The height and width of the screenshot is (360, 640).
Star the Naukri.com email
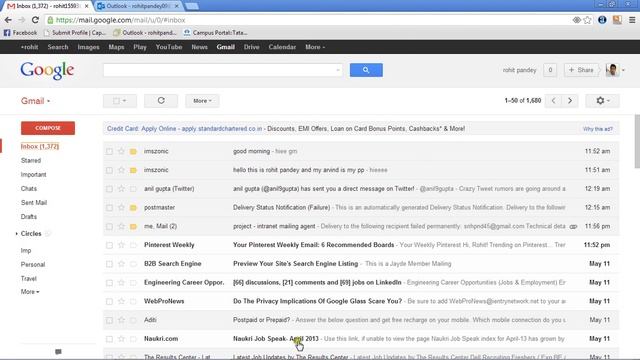121,339
